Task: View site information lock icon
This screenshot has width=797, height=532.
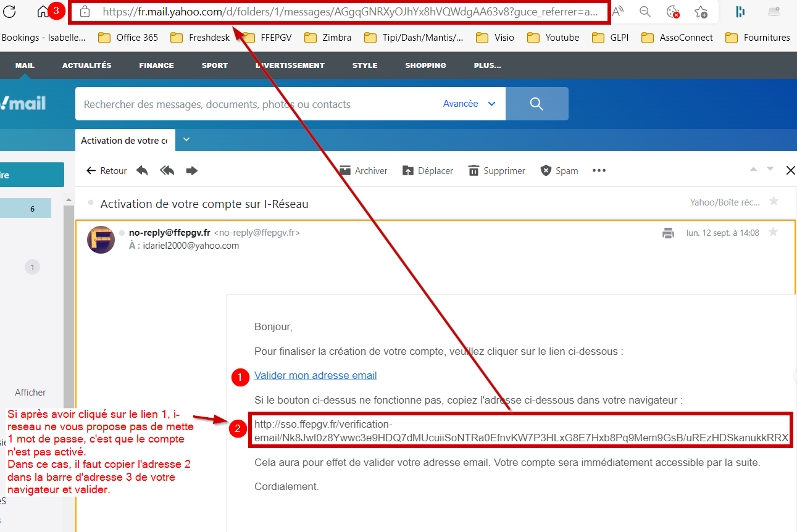Action: click(x=85, y=12)
